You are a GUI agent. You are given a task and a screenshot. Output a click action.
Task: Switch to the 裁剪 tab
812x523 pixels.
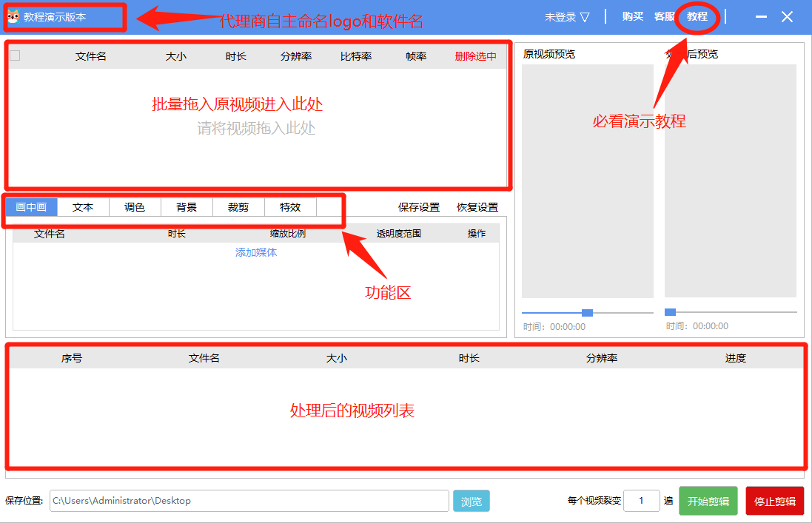pyautogui.click(x=238, y=207)
